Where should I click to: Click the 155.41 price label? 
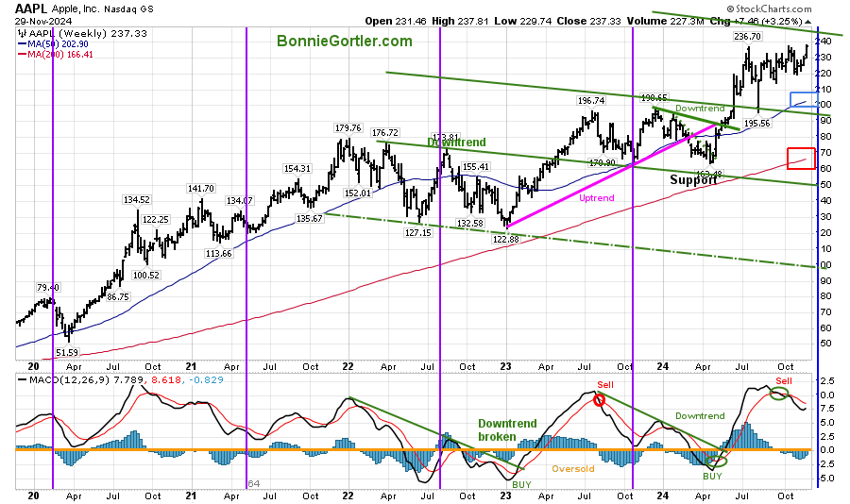tap(475, 166)
